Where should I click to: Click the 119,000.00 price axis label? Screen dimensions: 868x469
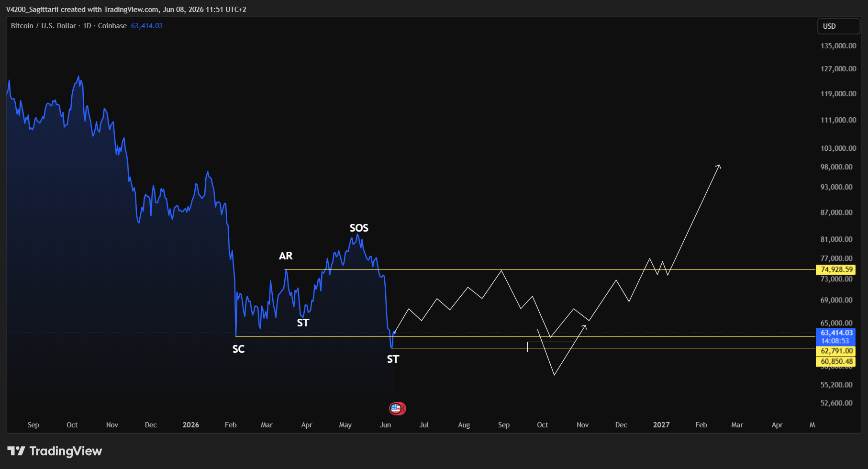pos(838,94)
